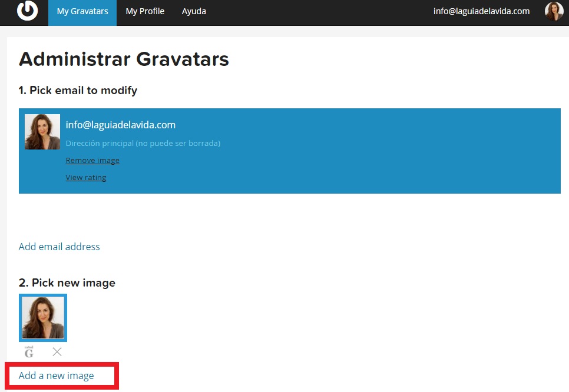Click the Gravatar logo in the header
Screen dimensions: 569x392
[27, 11]
